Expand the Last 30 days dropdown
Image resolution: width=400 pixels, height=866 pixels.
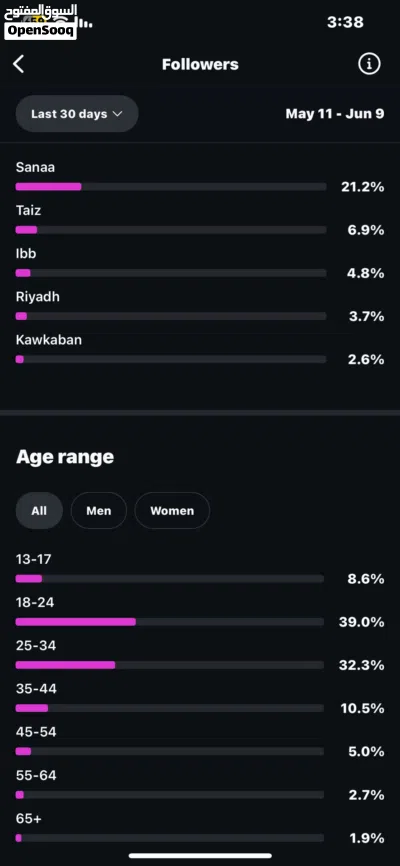(x=77, y=114)
